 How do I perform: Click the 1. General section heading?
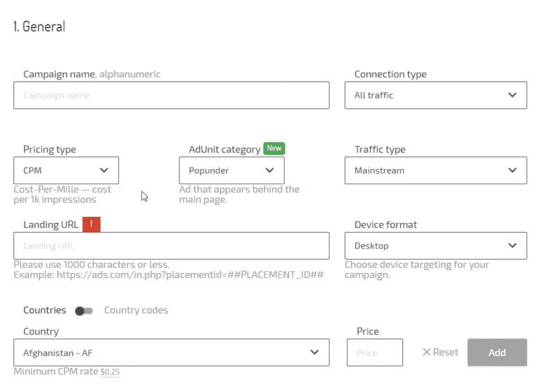point(39,27)
